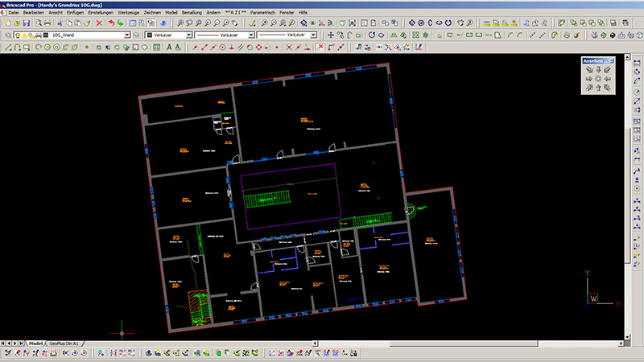Open a drawing with the folder icon
Screen dimensions: 644x362
tap(17, 23)
